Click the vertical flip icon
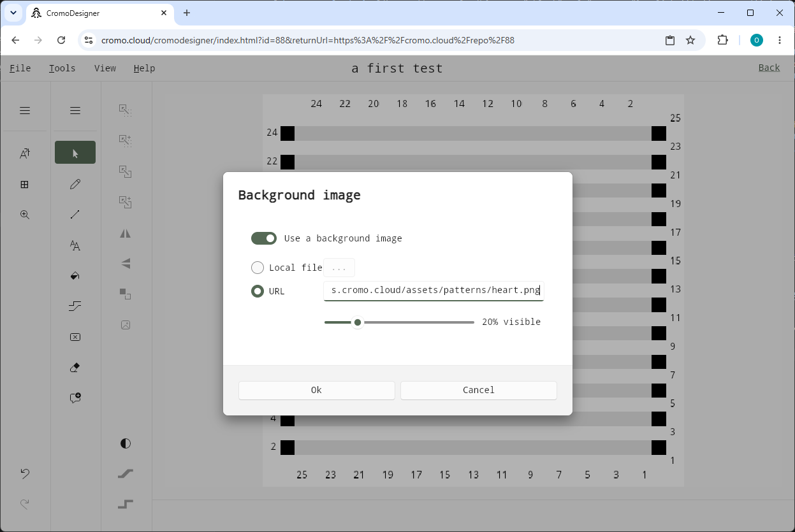 tap(126, 263)
